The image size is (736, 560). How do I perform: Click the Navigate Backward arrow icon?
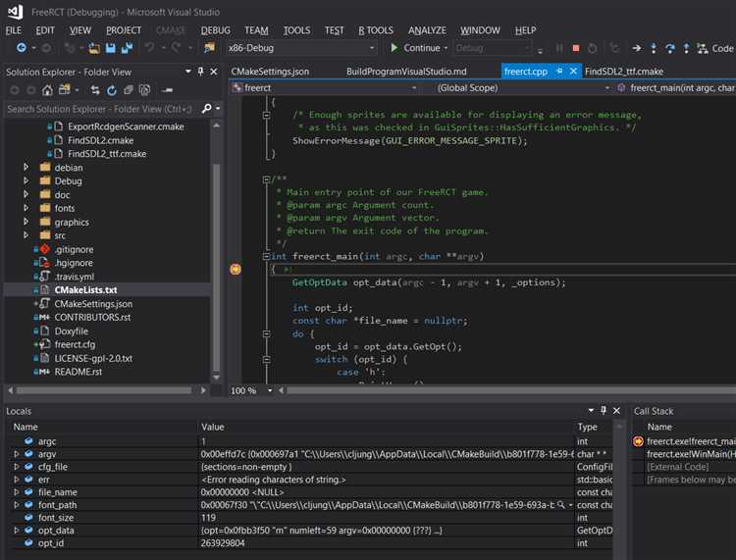(x=22, y=48)
